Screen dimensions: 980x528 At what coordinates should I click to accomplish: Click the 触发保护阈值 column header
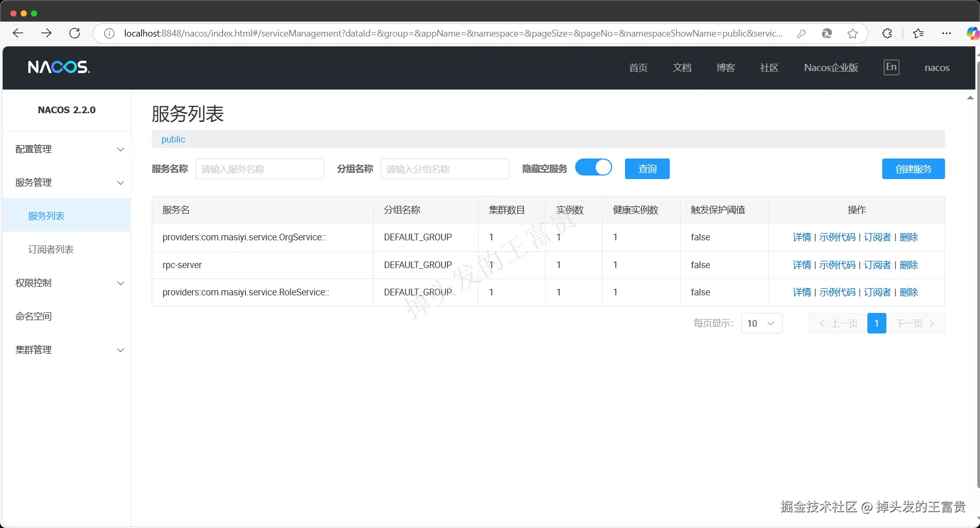coord(718,210)
